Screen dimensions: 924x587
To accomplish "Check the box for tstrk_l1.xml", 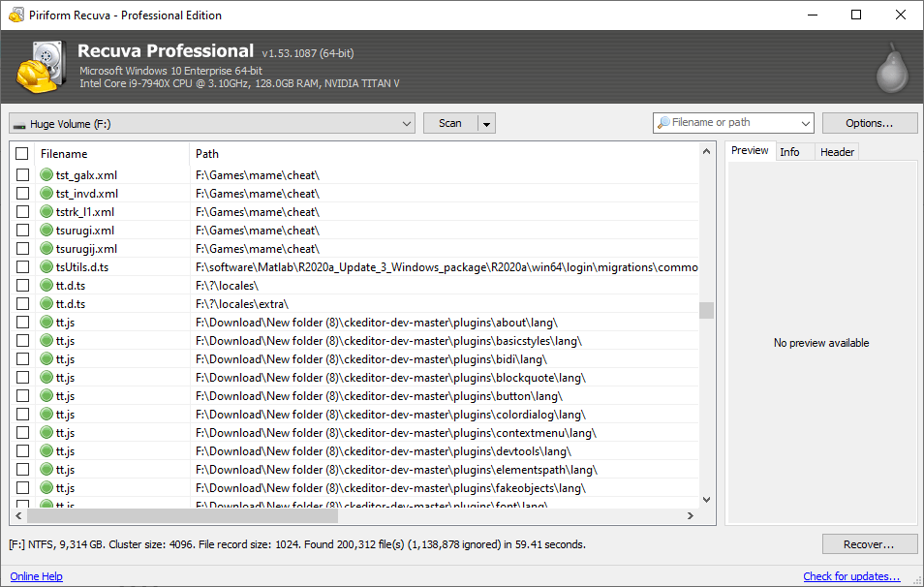I will [22, 211].
